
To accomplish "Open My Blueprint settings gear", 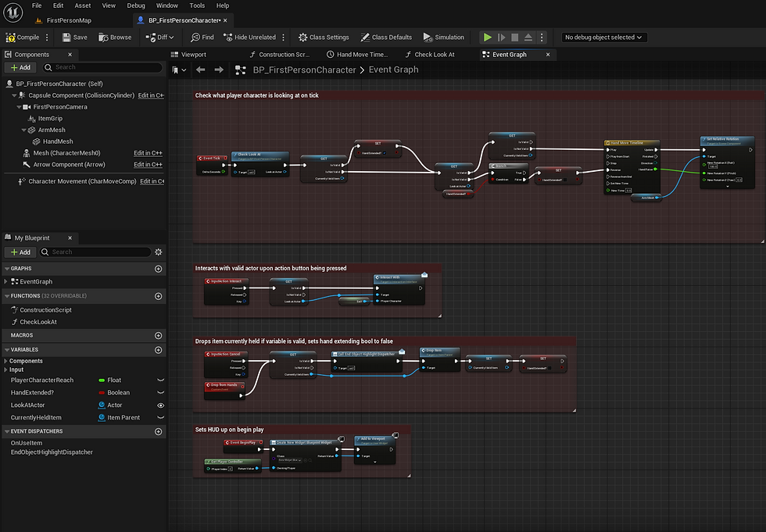I will coord(158,252).
